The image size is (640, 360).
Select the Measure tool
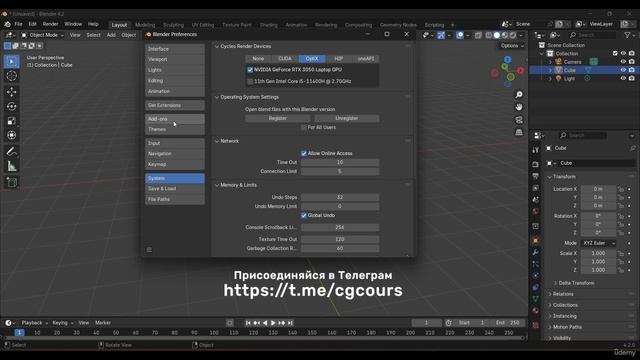point(11,166)
